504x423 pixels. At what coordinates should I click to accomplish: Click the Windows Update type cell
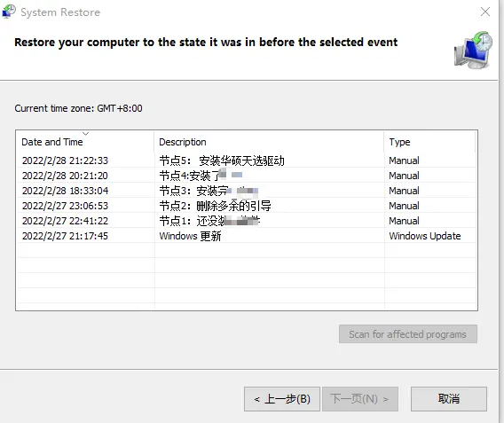tap(425, 236)
